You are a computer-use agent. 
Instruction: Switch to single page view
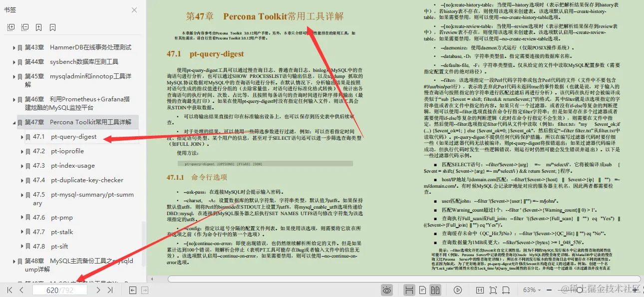(x=422, y=290)
